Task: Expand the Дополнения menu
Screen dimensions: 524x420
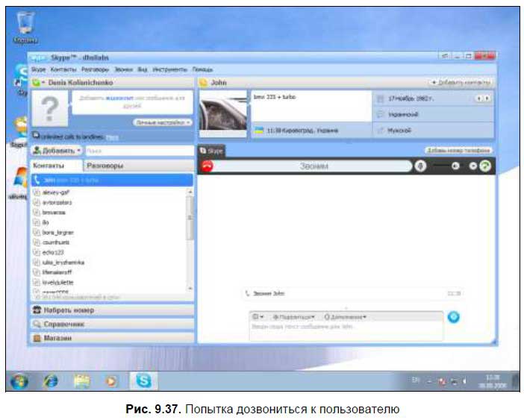Action: coord(346,317)
